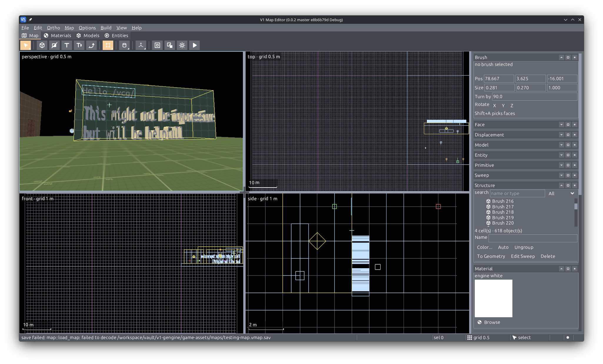Click the frame selection toolbar icon
This screenshot has width=603, height=364.
click(157, 45)
